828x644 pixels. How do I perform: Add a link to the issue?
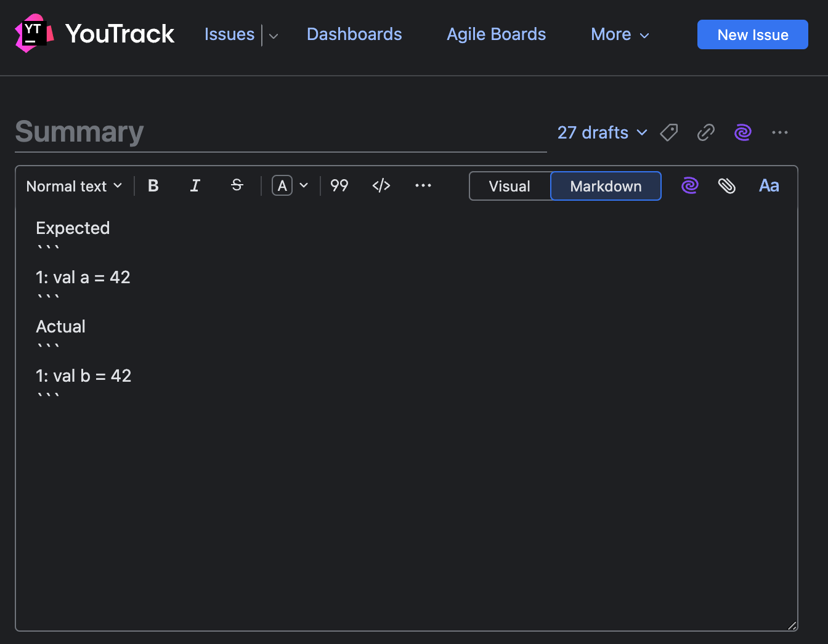pos(706,132)
